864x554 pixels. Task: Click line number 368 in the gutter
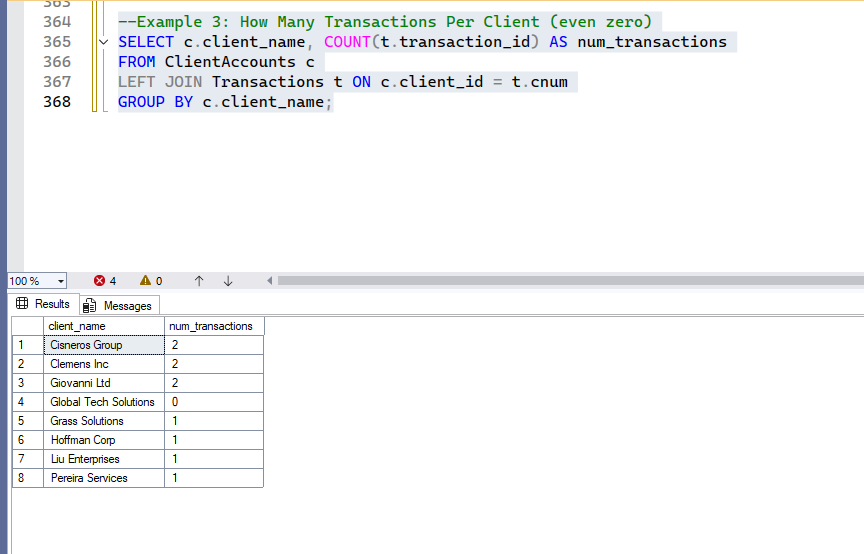pos(57,102)
